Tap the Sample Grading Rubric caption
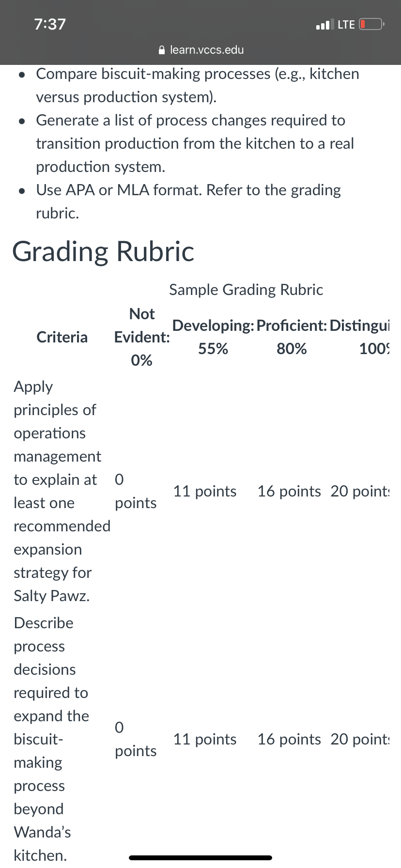401x868 pixels. click(x=246, y=290)
